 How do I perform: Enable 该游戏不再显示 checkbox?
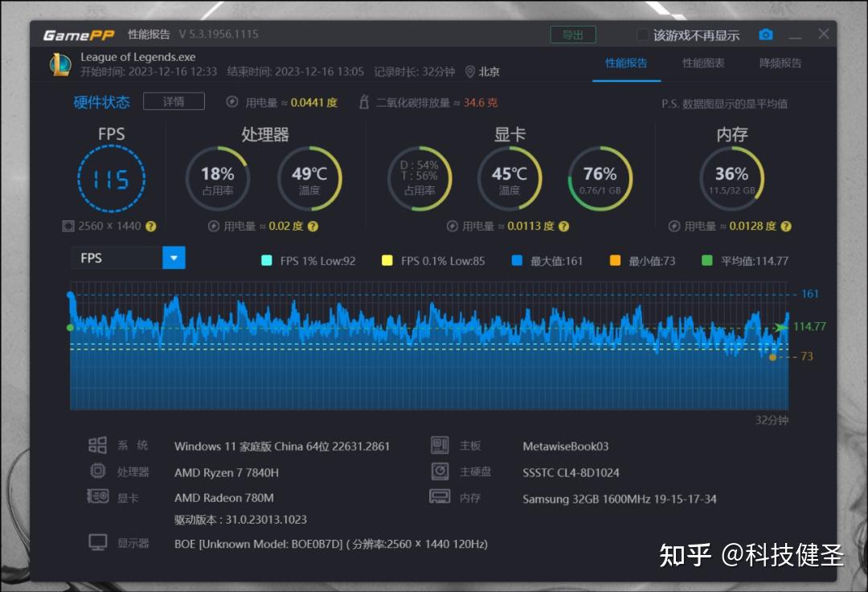click(642, 35)
